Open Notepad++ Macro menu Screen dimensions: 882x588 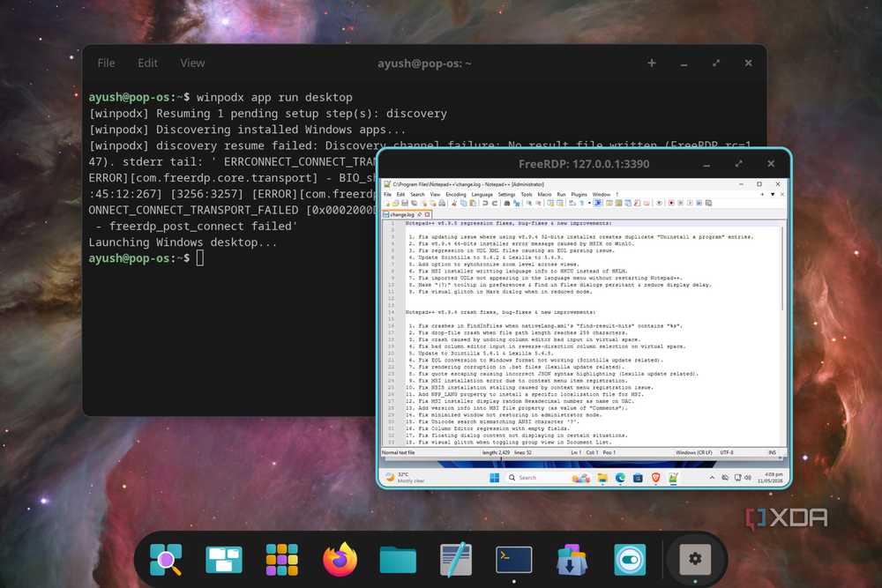[x=544, y=195]
